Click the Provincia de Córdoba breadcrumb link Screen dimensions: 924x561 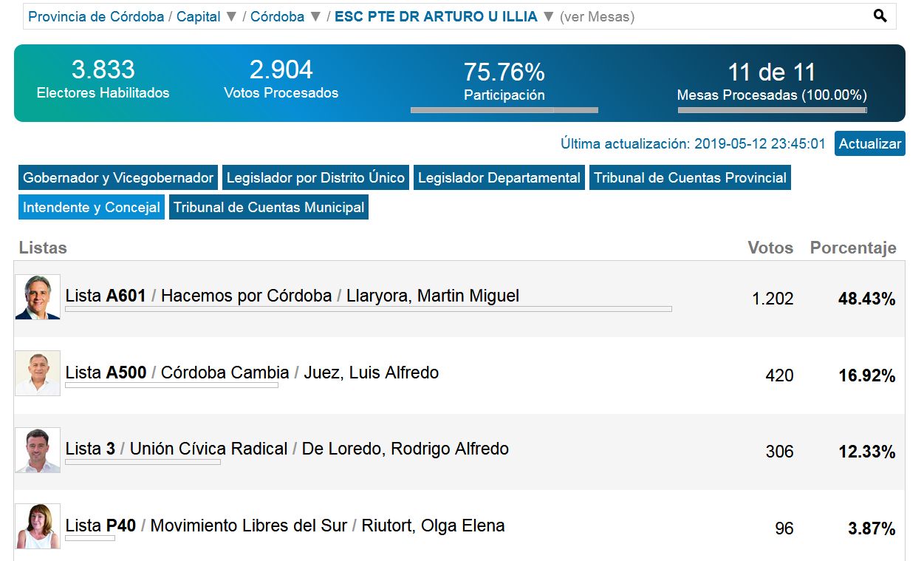click(96, 17)
